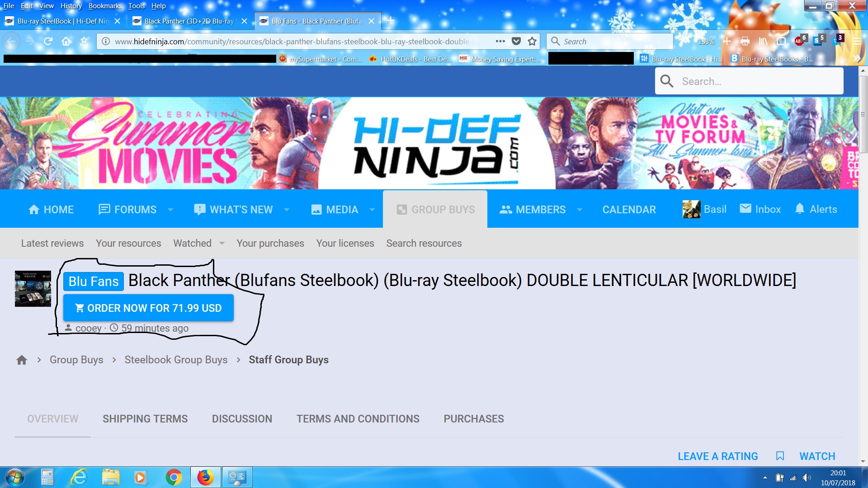Click the print icon in toolbar
This screenshot has height=488, width=868.
[x=745, y=42]
